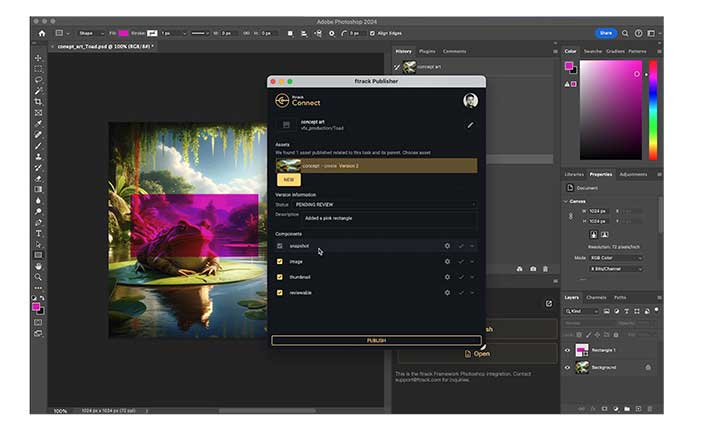Toggle the Align Edges checkbox
715x429 pixels.
click(372, 33)
